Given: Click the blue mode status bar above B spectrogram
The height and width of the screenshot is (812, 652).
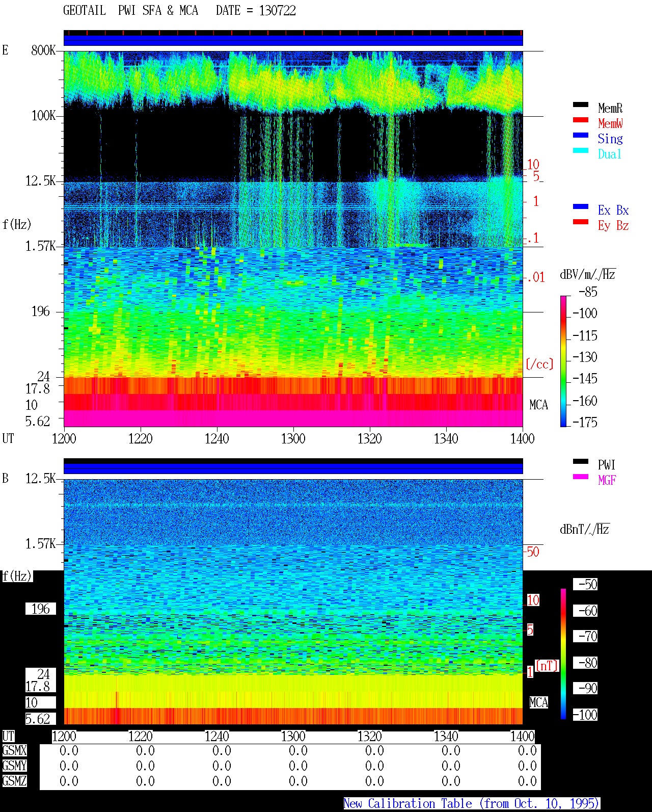Looking at the screenshot, I should click(293, 468).
